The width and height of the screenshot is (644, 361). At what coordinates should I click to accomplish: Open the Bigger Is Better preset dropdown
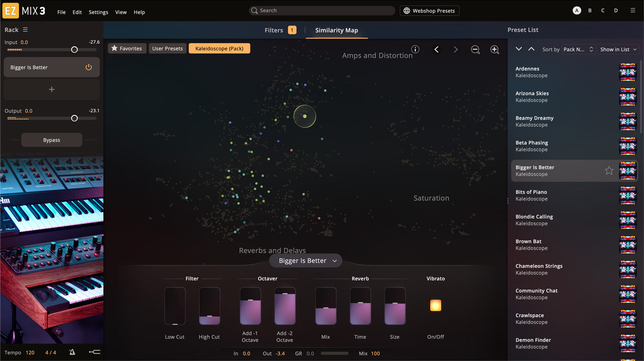point(306,261)
